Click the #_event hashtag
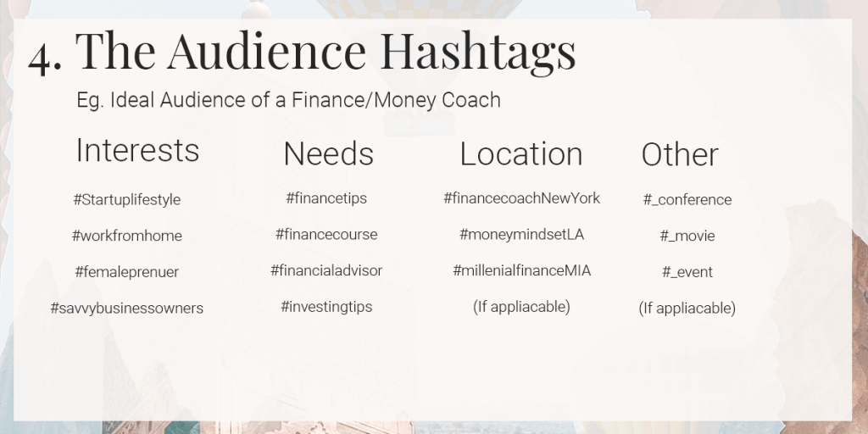Viewport: 868px width, 434px height. [x=687, y=272]
